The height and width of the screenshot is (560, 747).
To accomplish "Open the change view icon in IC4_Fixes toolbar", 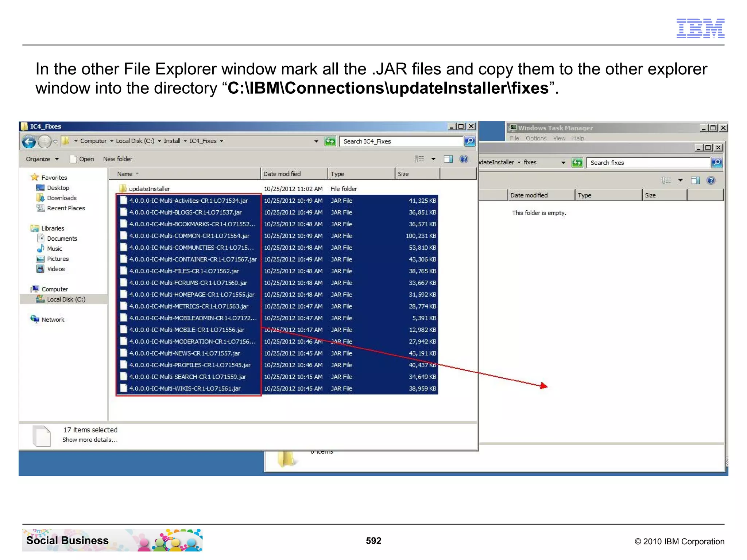I will [420, 159].
